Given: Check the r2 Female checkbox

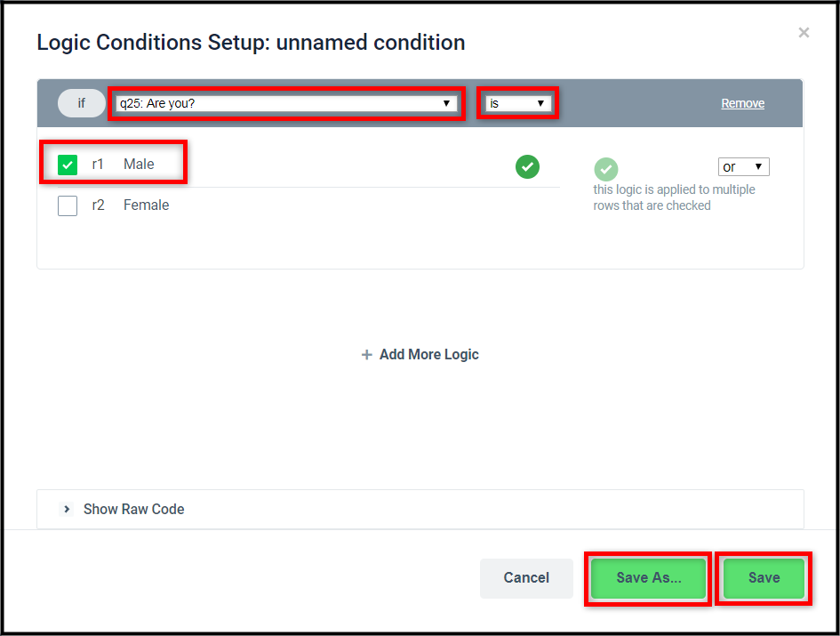Looking at the screenshot, I should point(68,205).
